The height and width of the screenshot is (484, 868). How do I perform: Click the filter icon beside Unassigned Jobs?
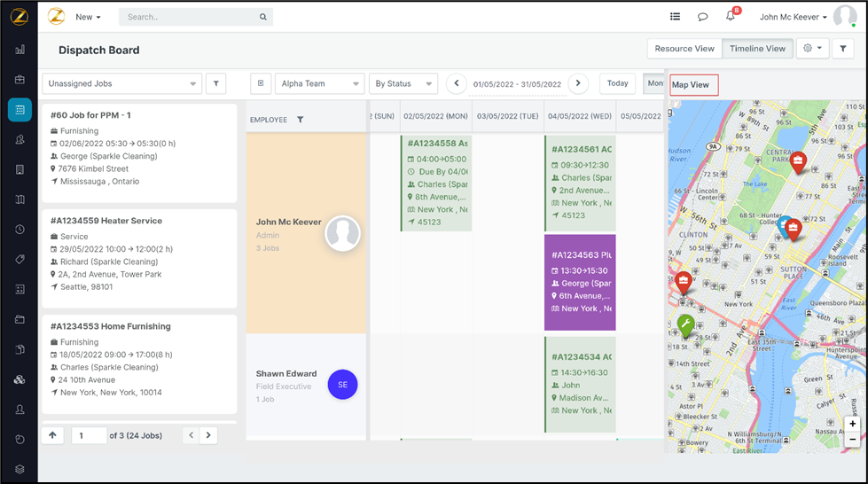point(215,83)
